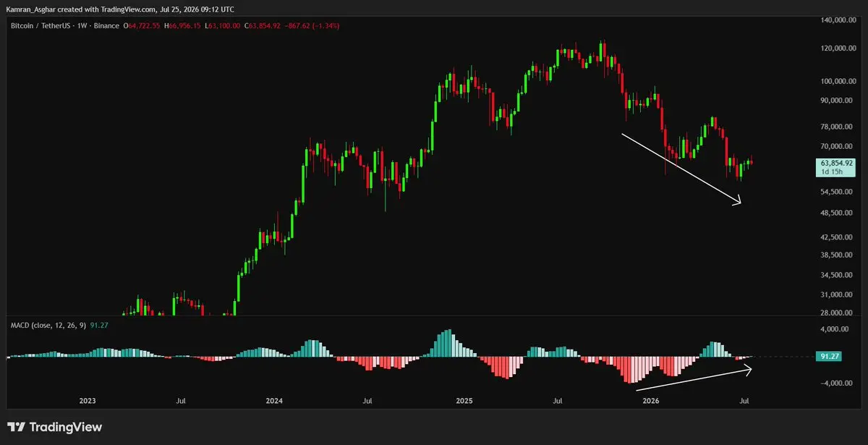Click the 42,500.00 price axis label
The height and width of the screenshot is (445, 868).
[x=835, y=237]
